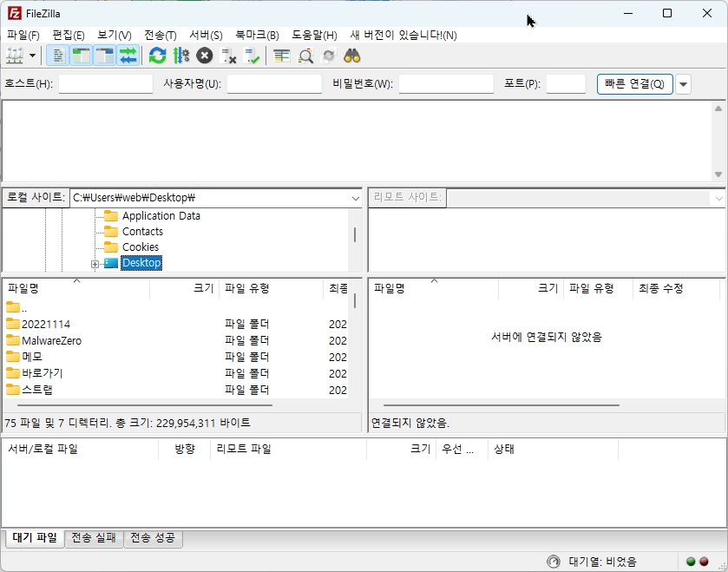Switch to 전송 실패 tab

[x=94, y=538]
